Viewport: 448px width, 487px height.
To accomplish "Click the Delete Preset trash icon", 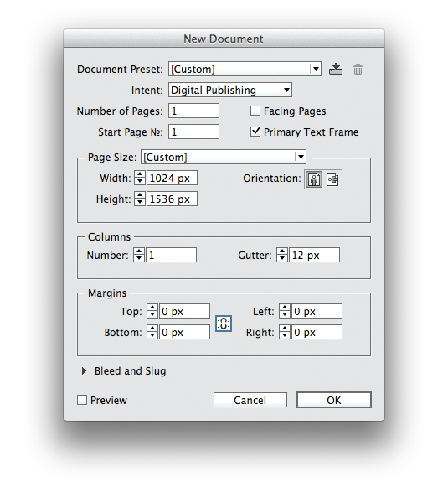I will (358, 70).
